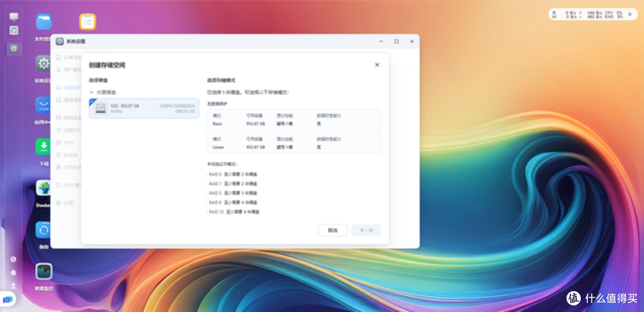Maximize the 系统设置 window
644x312 pixels.
397,42
